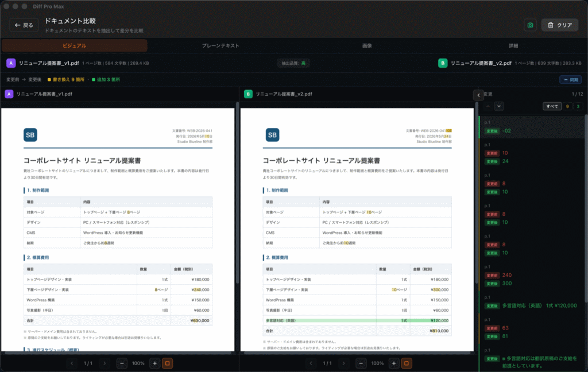Screen dimensions: 588x372
Task: Click the right pane 100% zoom value
Action: pyautogui.click(x=377, y=363)
